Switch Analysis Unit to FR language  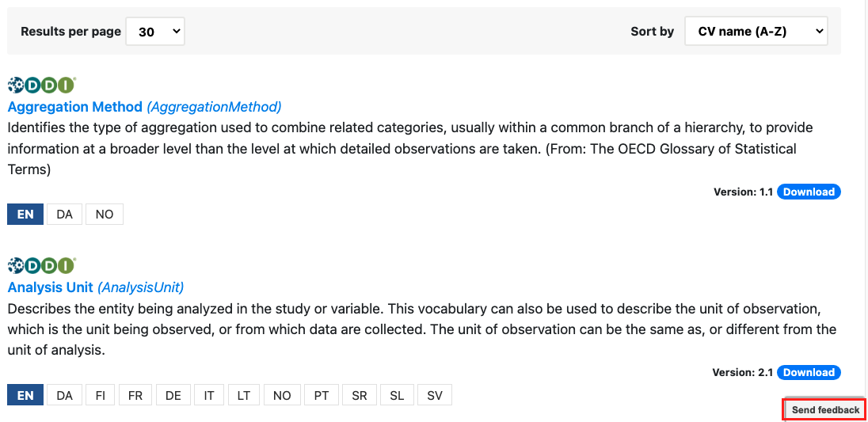tap(135, 395)
